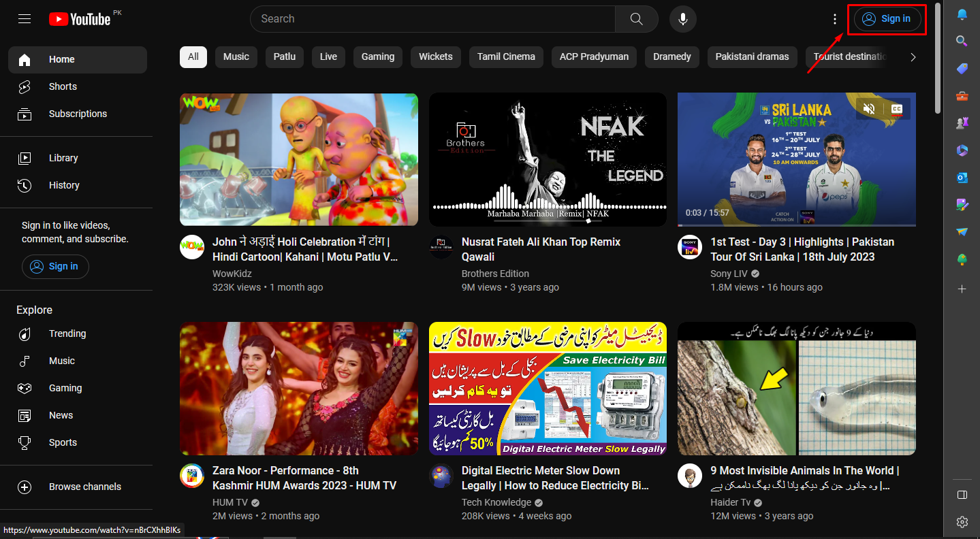Select the Gaming filter chip

pos(378,56)
